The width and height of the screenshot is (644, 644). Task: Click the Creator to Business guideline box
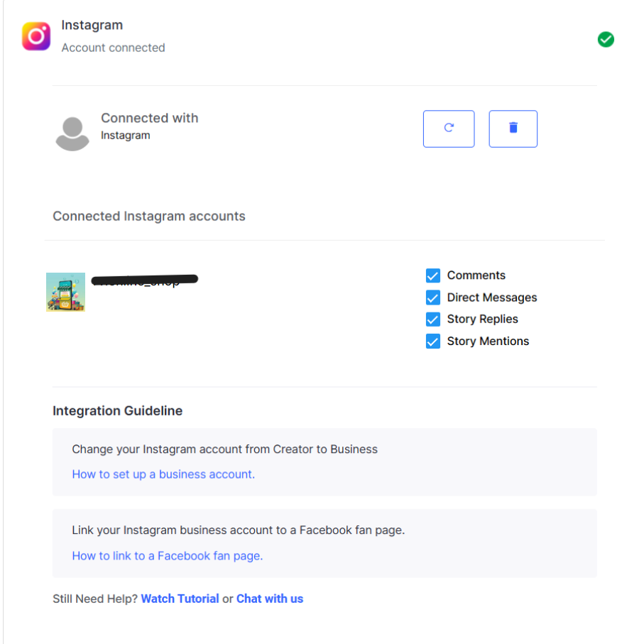click(324, 462)
